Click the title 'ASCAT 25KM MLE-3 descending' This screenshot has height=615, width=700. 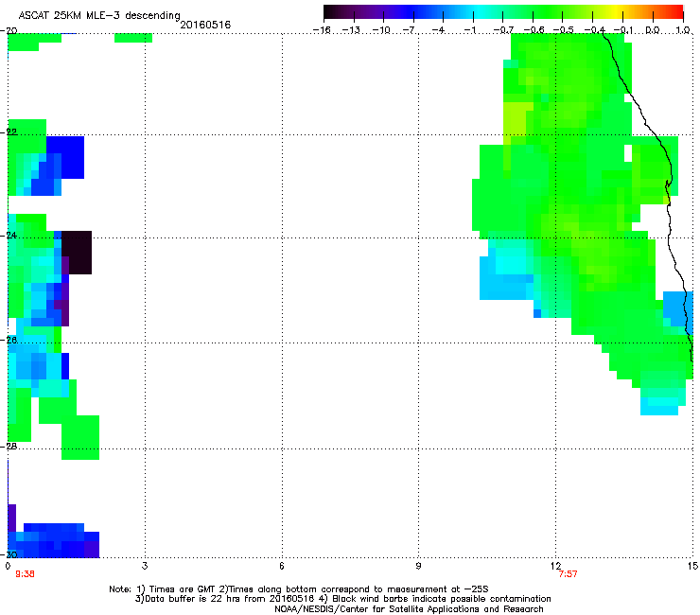point(99,16)
